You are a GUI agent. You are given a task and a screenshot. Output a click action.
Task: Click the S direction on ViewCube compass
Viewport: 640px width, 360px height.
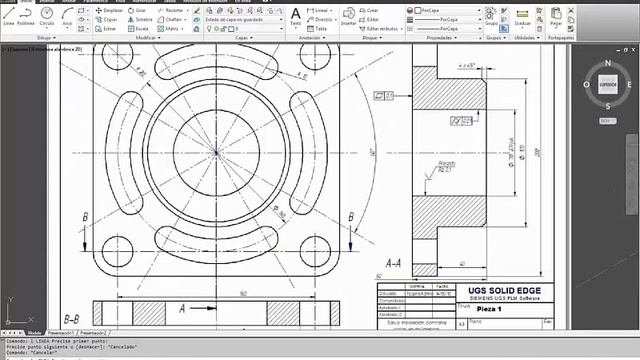pyautogui.click(x=608, y=106)
